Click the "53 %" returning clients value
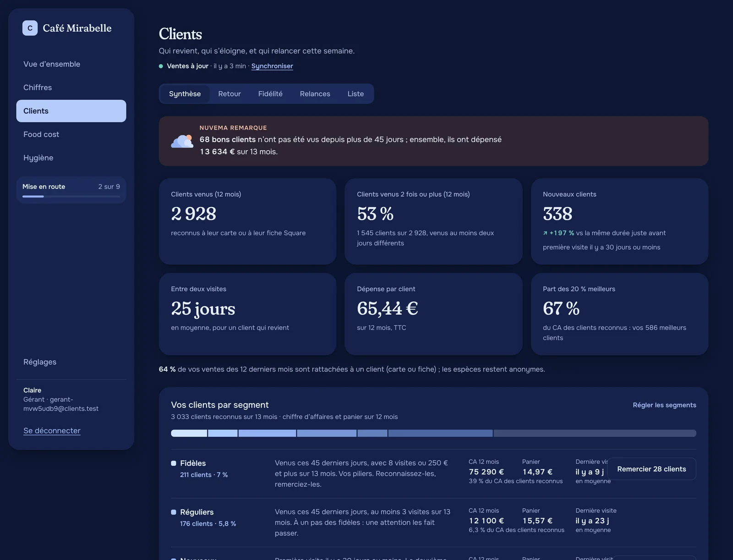733x560 pixels. pyautogui.click(x=375, y=214)
